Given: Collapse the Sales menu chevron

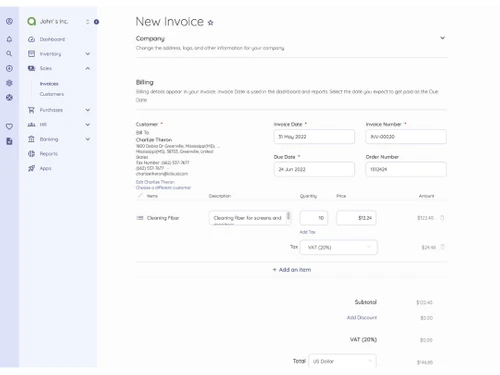Looking at the screenshot, I should tap(88, 68).
